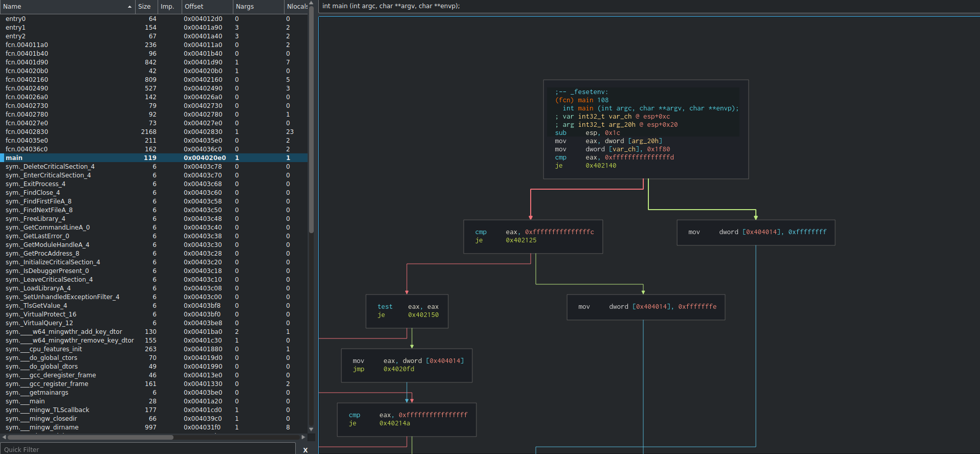Click the main function entry graph block
This screenshot has height=454, width=980.
pyautogui.click(x=646, y=129)
